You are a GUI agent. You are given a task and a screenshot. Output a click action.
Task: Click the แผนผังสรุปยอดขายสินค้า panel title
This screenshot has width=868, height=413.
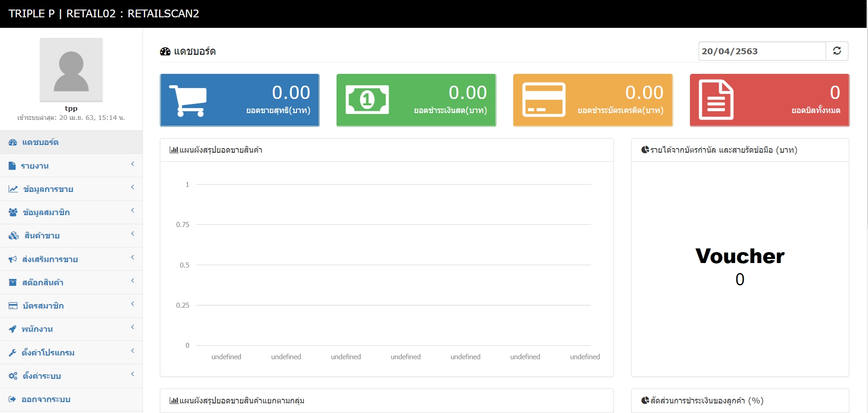(221, 150)
